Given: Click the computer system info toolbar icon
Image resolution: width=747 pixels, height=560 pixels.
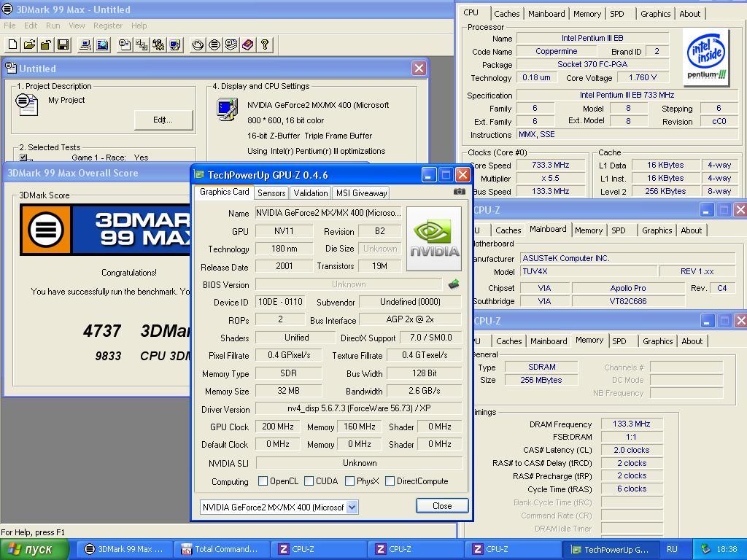Looking at the screenshot, I should click(x=85, y=44).
